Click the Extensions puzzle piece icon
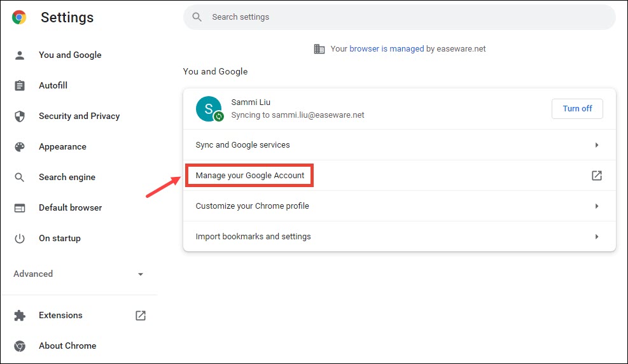Screen dimensions: 628x364 pyautogui.click(x=20, y=316)
